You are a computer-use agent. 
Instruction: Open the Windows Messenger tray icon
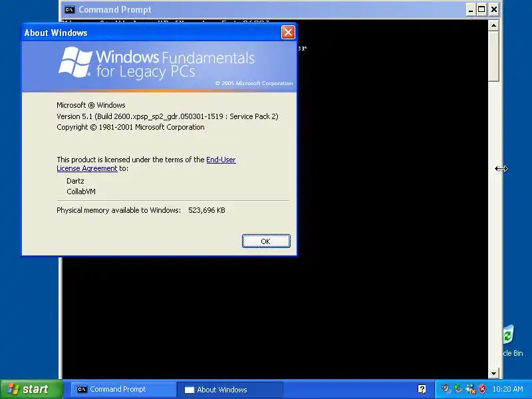[470, 389]
